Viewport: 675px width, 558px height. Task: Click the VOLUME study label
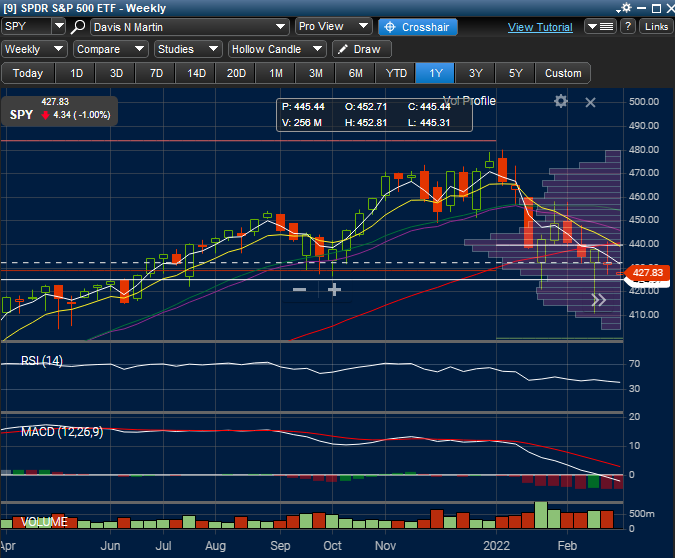click(44, 522)
